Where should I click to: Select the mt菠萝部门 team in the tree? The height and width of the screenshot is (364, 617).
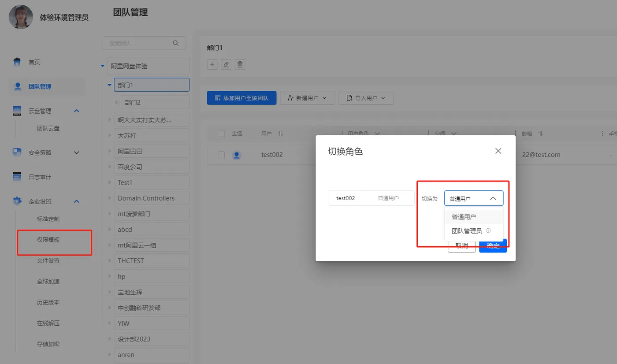point(151,214)
